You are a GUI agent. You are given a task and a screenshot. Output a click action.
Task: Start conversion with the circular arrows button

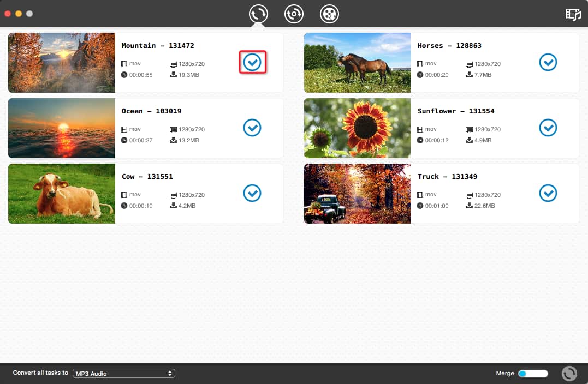pos(569,373)
